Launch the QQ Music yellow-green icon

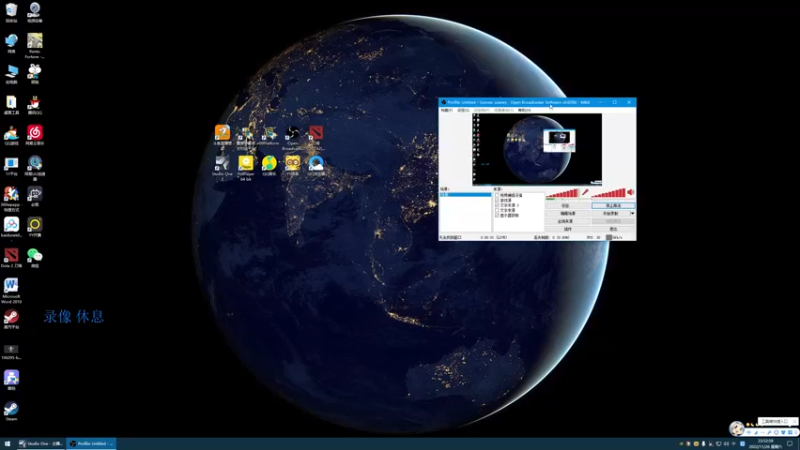tap(269, 166)
